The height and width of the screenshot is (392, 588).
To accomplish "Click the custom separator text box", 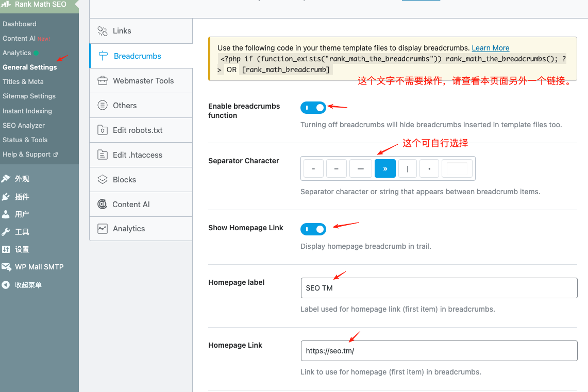I will (x=457, y=168).
